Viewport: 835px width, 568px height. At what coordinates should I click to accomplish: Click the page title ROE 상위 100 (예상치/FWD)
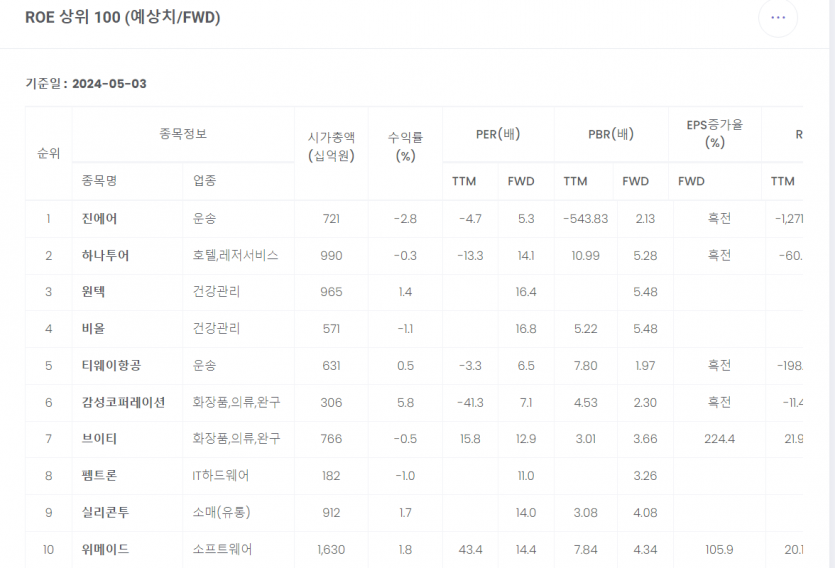pyautogui.click(x=122, y=18)
